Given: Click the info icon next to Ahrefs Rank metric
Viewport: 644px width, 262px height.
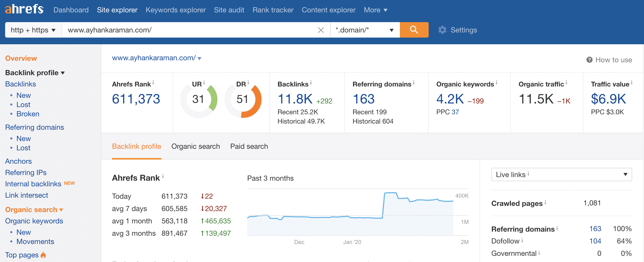Looking at the screenshot, I should [x=153, y=83].
